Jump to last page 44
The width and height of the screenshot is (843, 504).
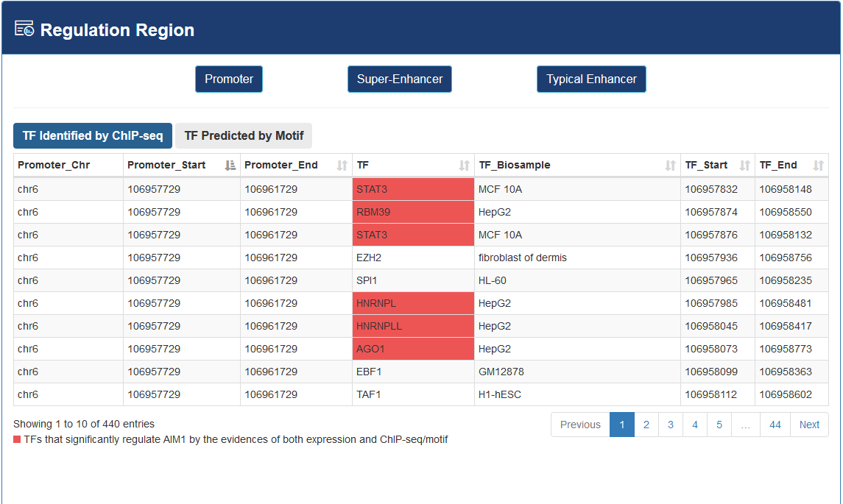pos(775,425)
